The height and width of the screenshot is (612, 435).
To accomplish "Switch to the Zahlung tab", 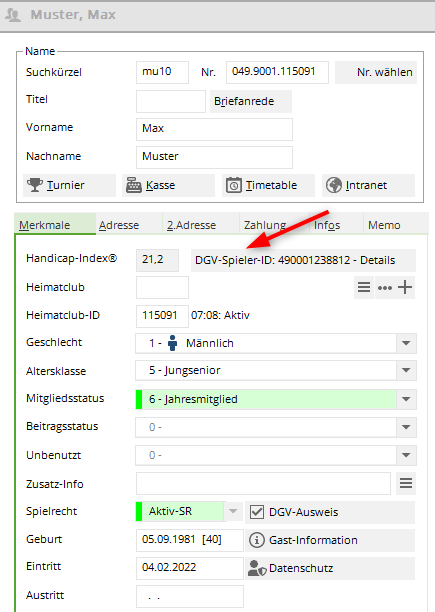I will pos(265,225).
